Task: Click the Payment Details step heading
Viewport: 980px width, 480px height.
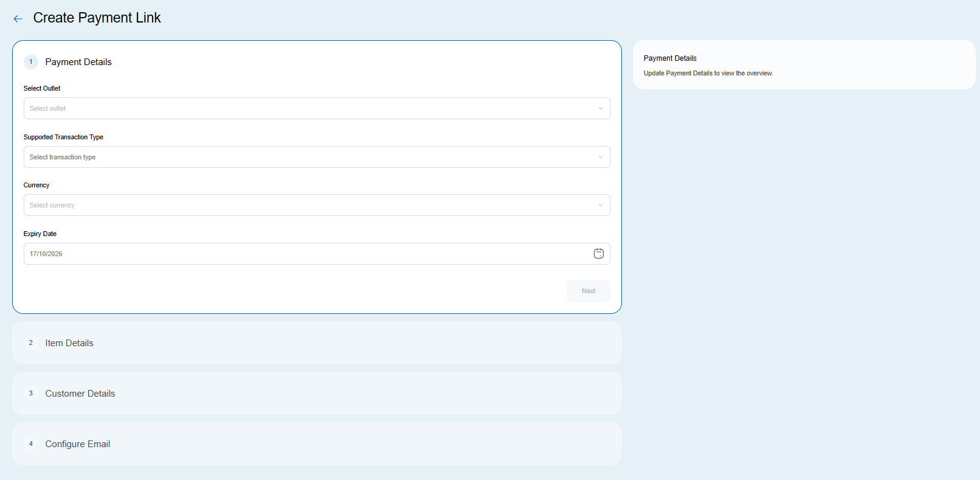Action: [x=78, y=62]
